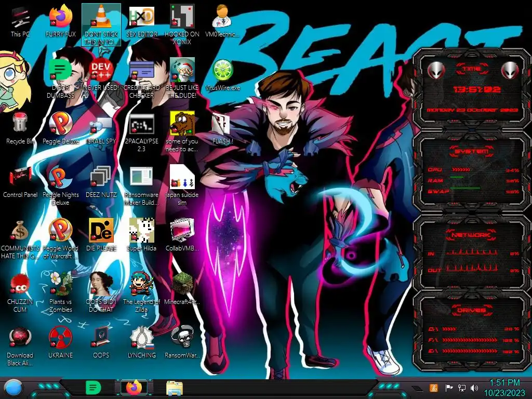
Task: Select the VLC cone desktop shortcut
Action: click(x=101, y=25)
